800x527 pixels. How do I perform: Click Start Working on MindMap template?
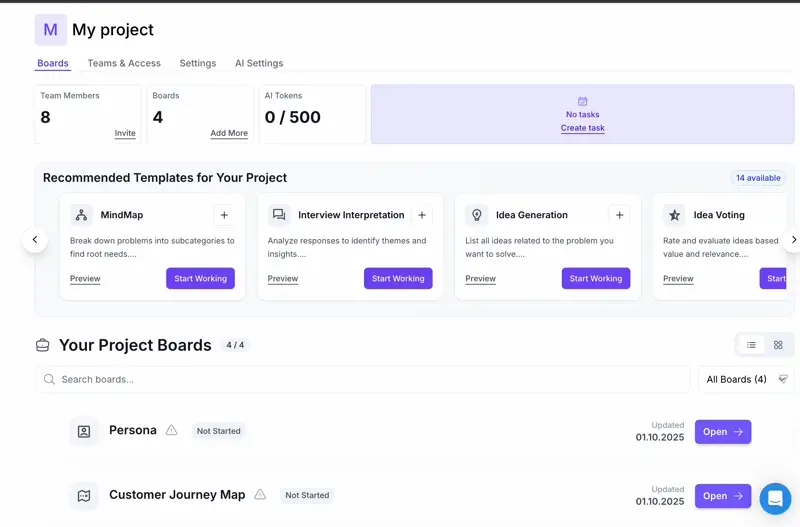pyautogui.click(x=200, y=278)
